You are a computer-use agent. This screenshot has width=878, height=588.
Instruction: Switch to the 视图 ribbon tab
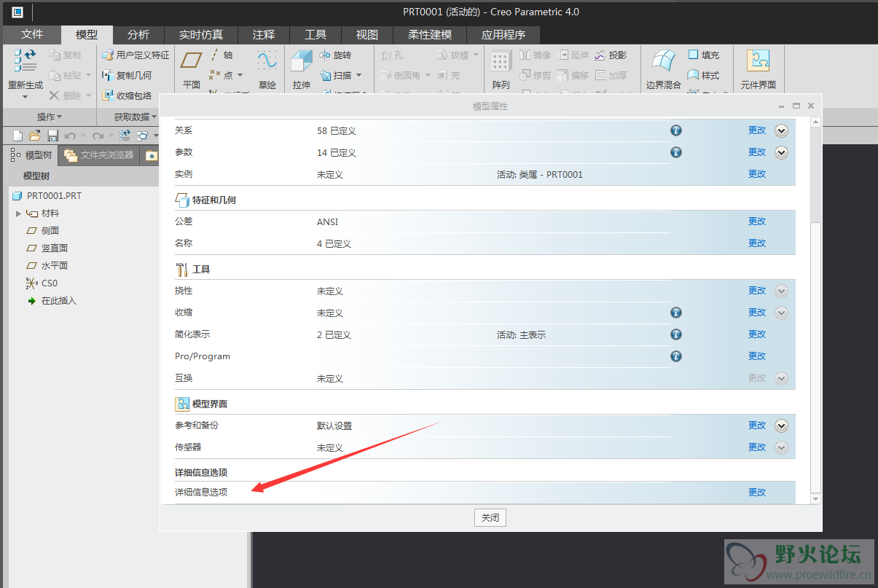367,34
